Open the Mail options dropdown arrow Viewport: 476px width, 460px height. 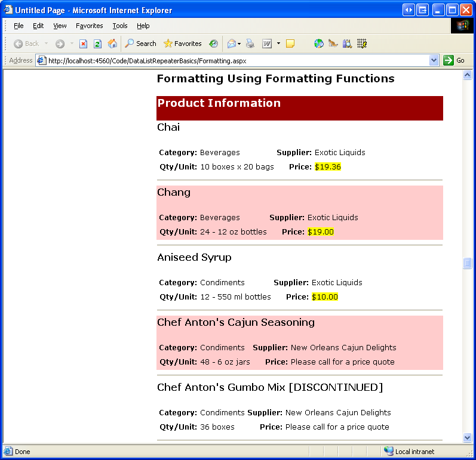239,44
